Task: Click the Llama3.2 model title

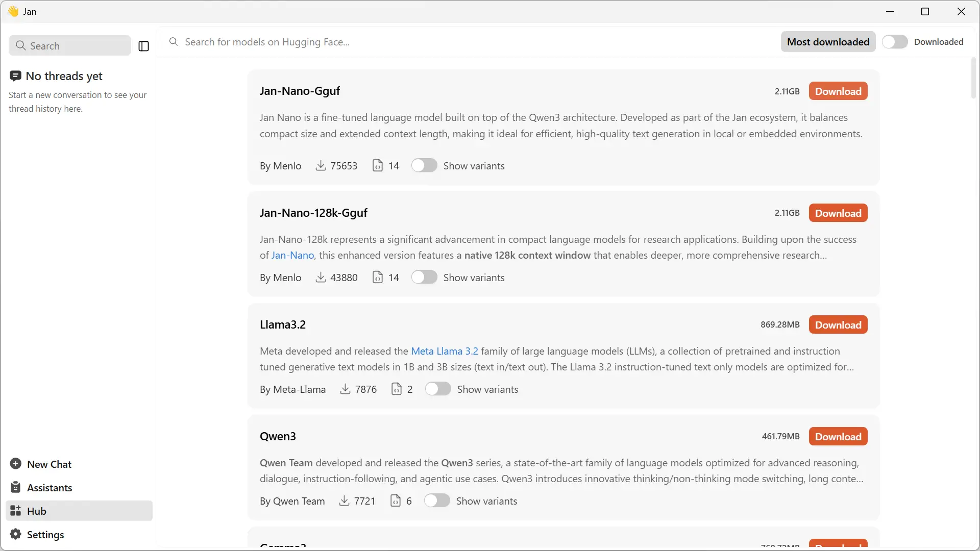Action: tap(283, 325)
